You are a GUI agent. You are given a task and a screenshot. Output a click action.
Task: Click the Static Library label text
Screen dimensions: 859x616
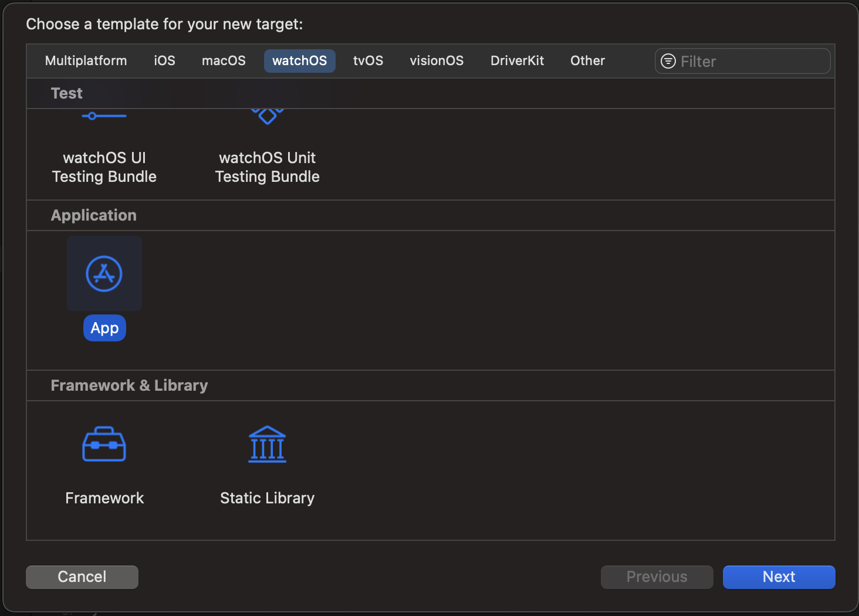click(268, 498)
